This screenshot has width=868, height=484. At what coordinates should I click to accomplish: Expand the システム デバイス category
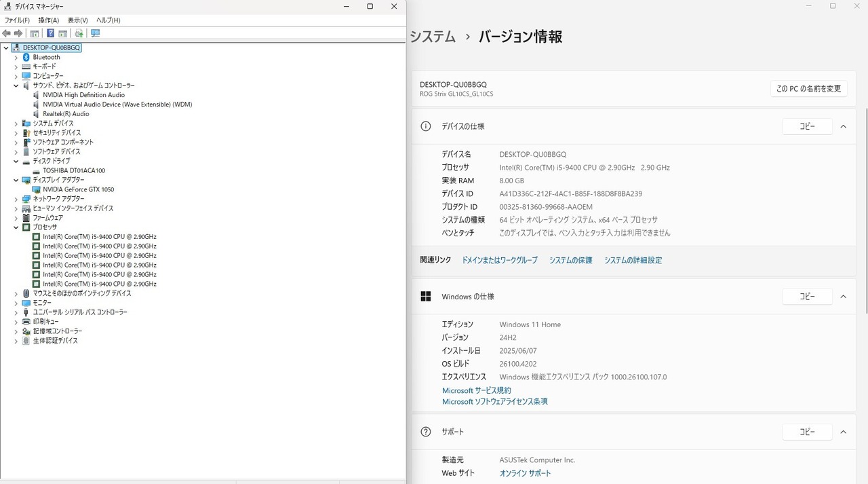16,124
